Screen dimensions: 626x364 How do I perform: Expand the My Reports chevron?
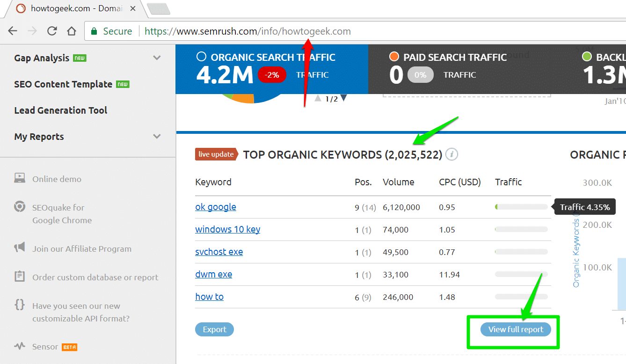(x=157, y=137)
